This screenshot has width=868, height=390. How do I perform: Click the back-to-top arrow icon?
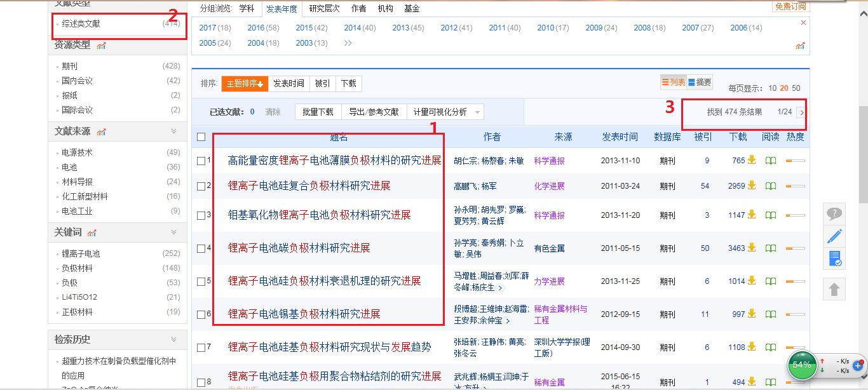point(834,290)
